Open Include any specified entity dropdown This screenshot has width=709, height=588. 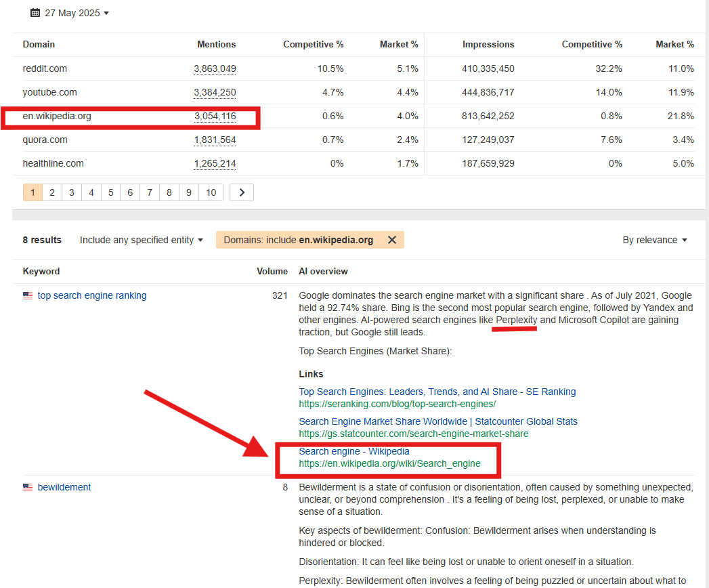(x=141, y=240)
